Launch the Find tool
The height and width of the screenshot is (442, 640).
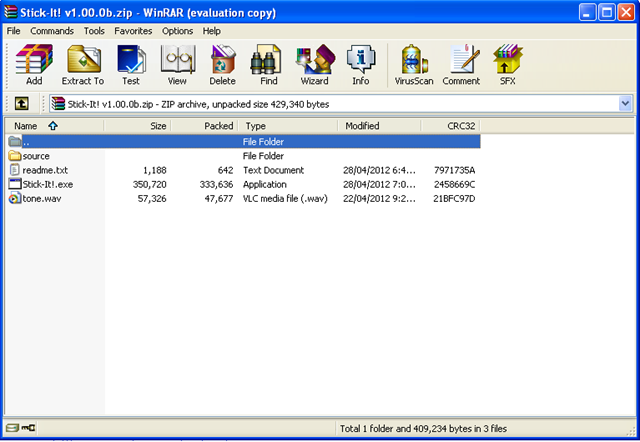click(269, 65)
